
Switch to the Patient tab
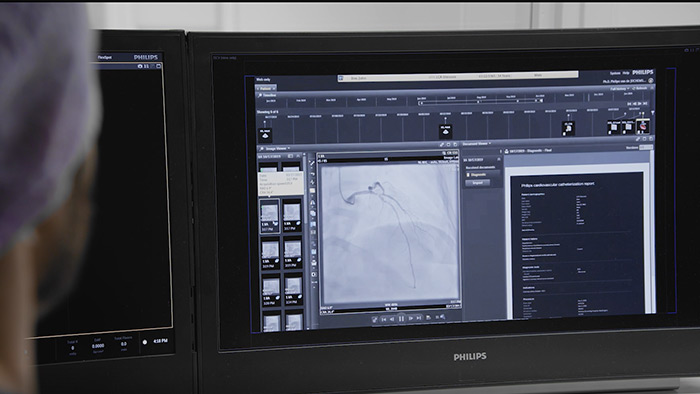[x=266, y=89]
